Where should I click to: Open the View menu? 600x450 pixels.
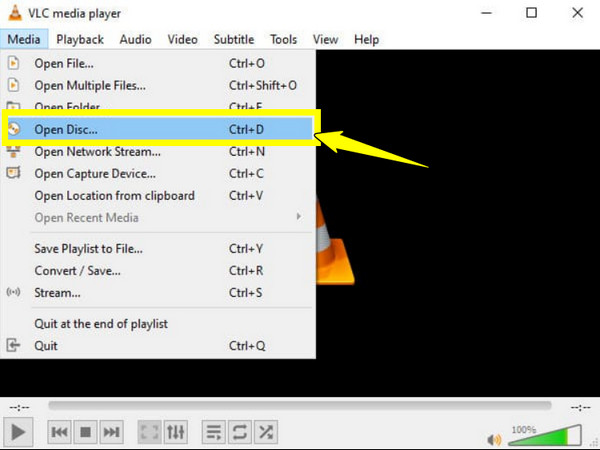pyautogui.click(x=325, y=39)
